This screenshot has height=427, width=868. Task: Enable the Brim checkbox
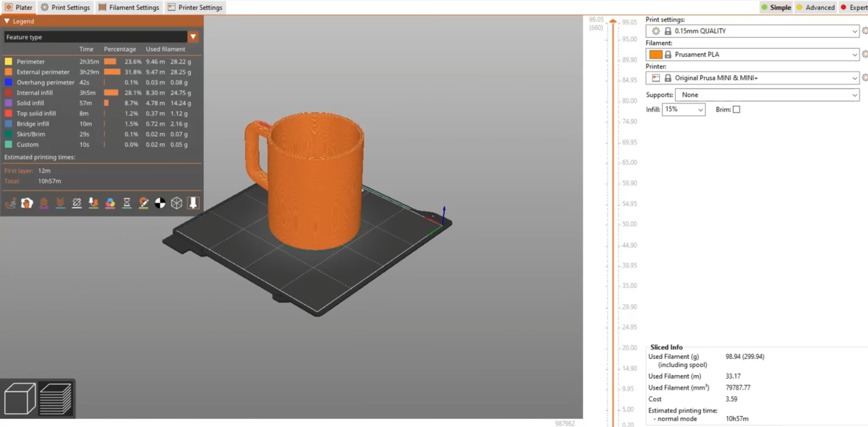pos(737,110)
